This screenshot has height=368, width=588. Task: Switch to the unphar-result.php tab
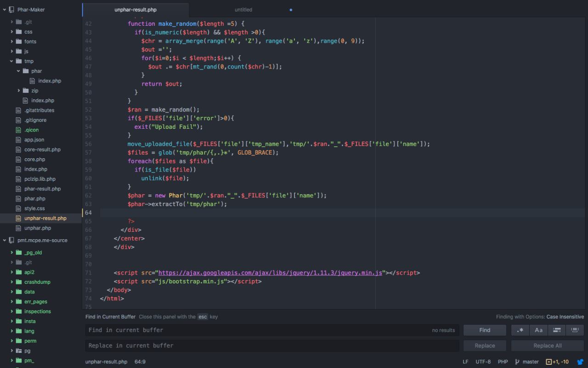[x=136, y=10]
